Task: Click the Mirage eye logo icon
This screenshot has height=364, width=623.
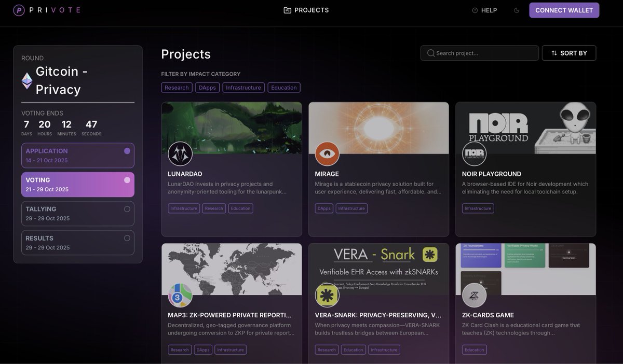Action: tap(327, 154)
